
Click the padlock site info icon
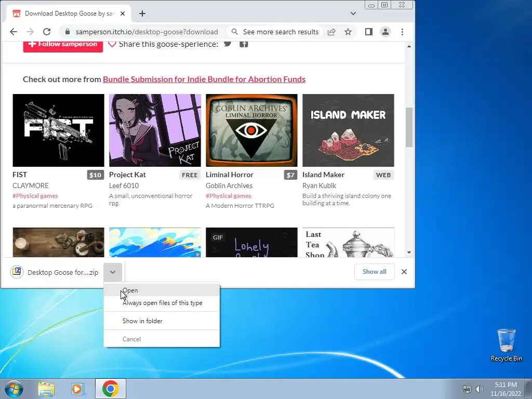click(68, 32)
